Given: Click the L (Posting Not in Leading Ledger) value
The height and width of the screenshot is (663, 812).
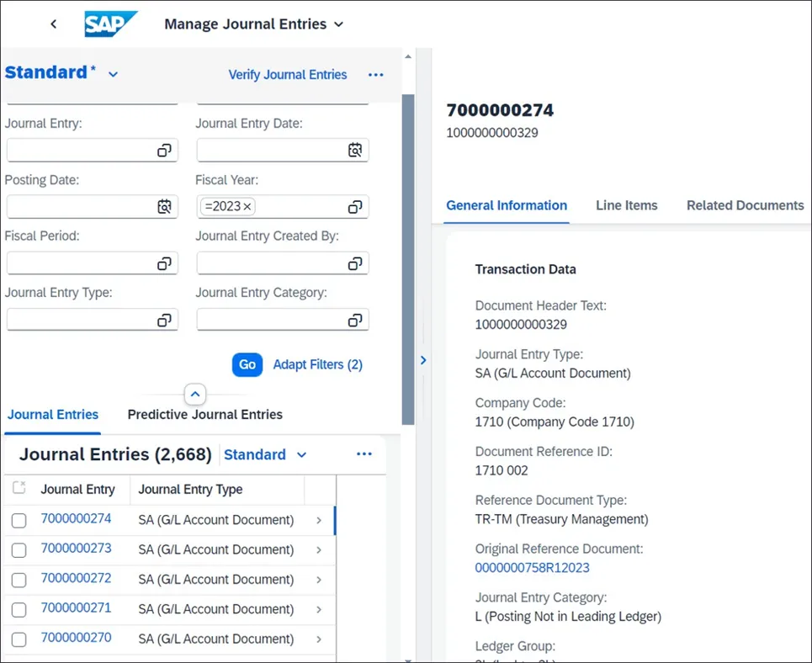Looking at the screenshot, I should tap(568, 617).
